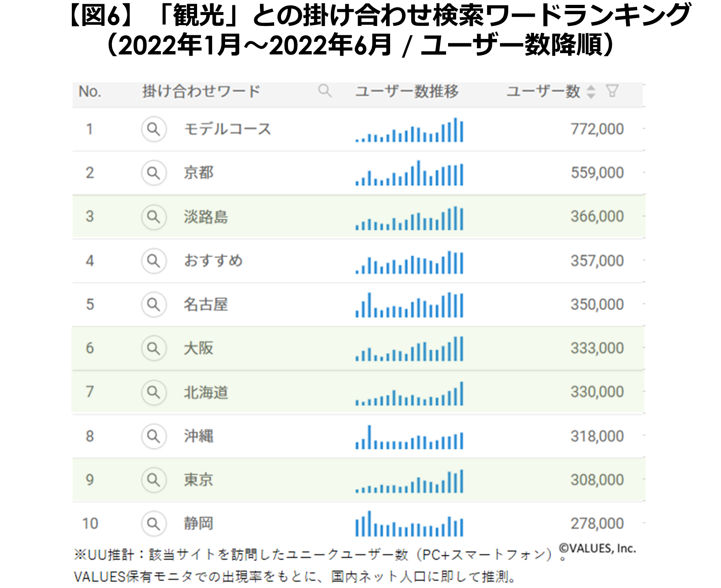Select the keyword 静岡
The image size is (721, 588).
pyautogui.click(x=198, y=524)
